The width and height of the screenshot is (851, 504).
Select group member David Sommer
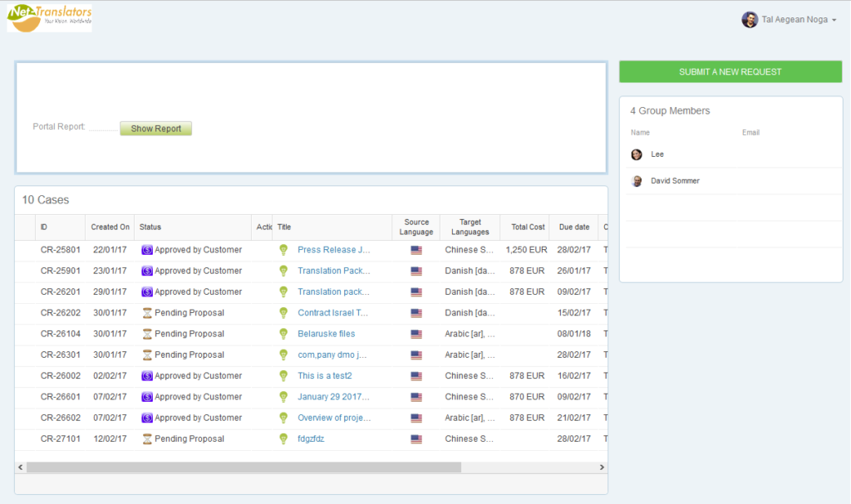[675, 181]
